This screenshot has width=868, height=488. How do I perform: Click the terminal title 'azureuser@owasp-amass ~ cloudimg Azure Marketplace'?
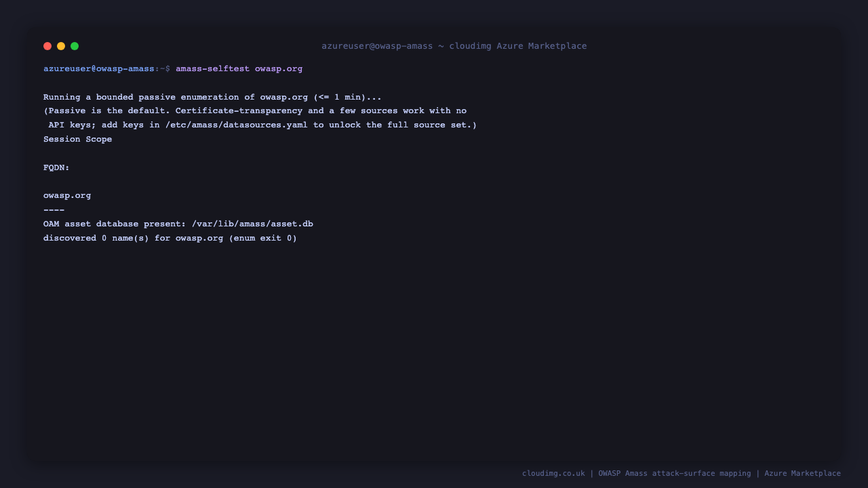454,46
